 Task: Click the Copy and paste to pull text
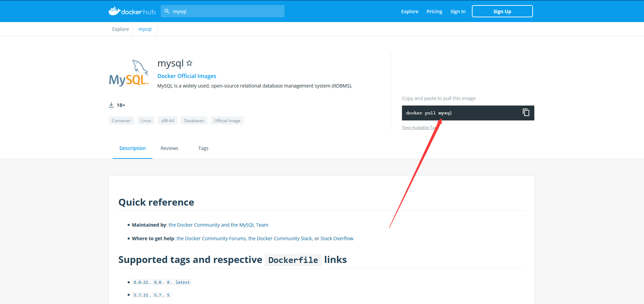439,98
